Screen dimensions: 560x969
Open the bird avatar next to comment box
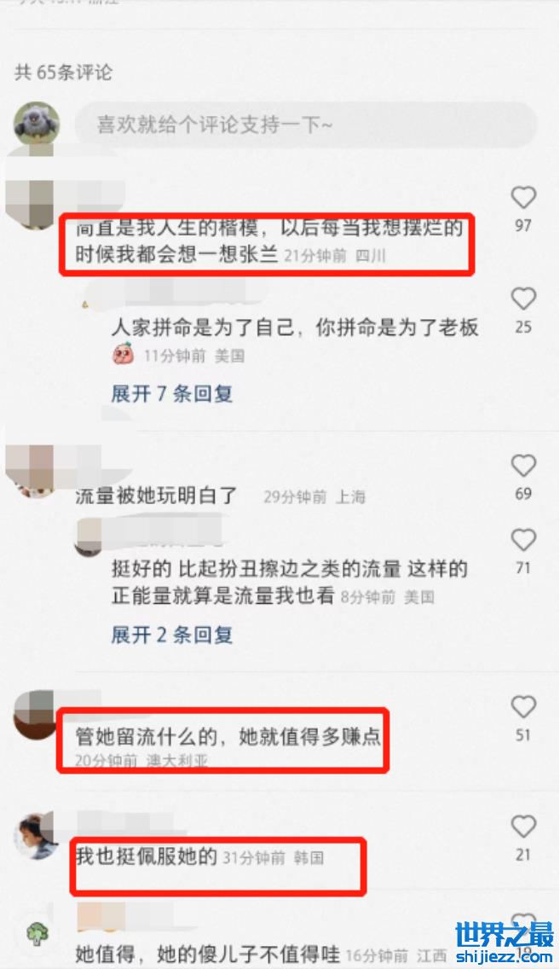tap(37, 125)
